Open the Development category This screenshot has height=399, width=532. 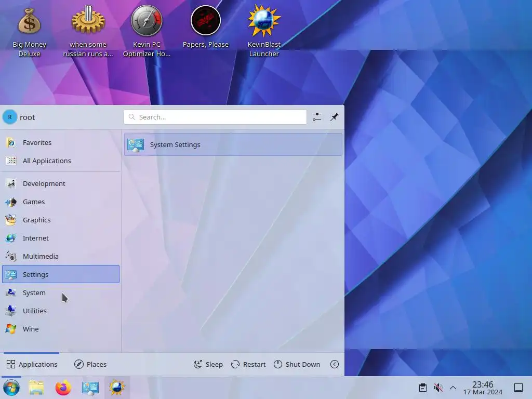(x=61, y=183)
